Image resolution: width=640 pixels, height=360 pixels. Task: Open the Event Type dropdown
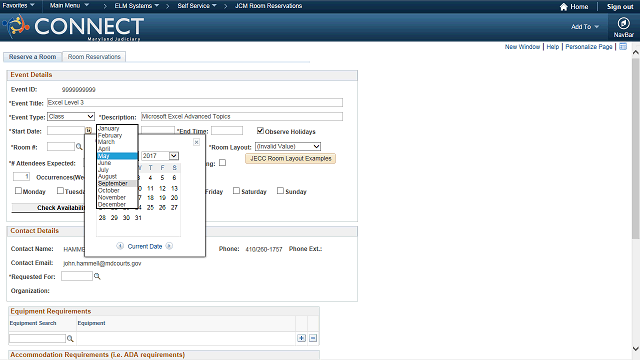(x=71, y=116)
